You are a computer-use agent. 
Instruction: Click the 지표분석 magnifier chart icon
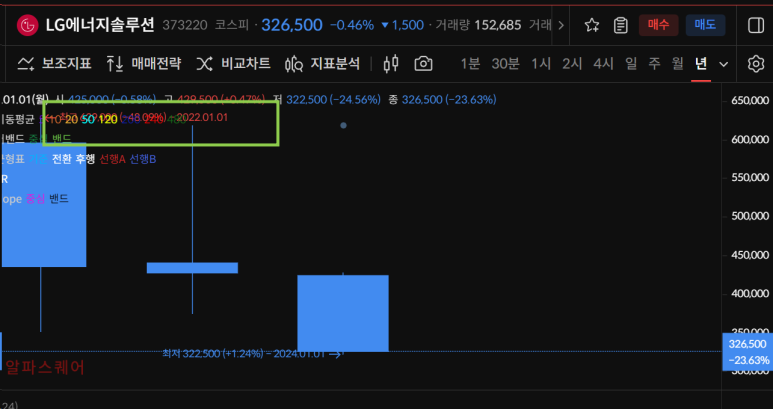[293, 64]
